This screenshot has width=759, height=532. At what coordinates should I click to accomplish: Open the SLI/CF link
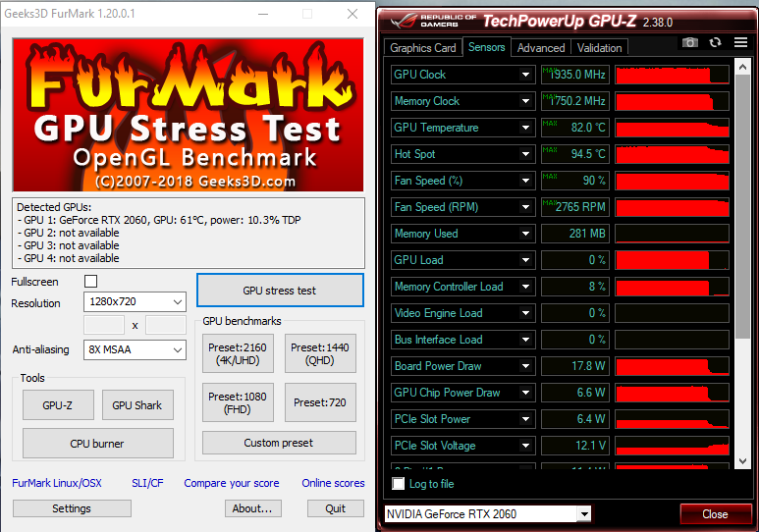tap(147, 483)
